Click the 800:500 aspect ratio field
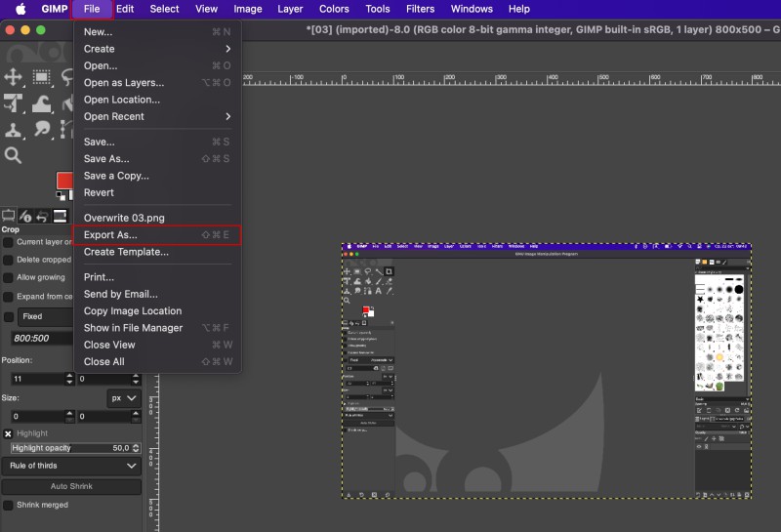The width and height of the screenshot is (781, 532). [42, 338]
